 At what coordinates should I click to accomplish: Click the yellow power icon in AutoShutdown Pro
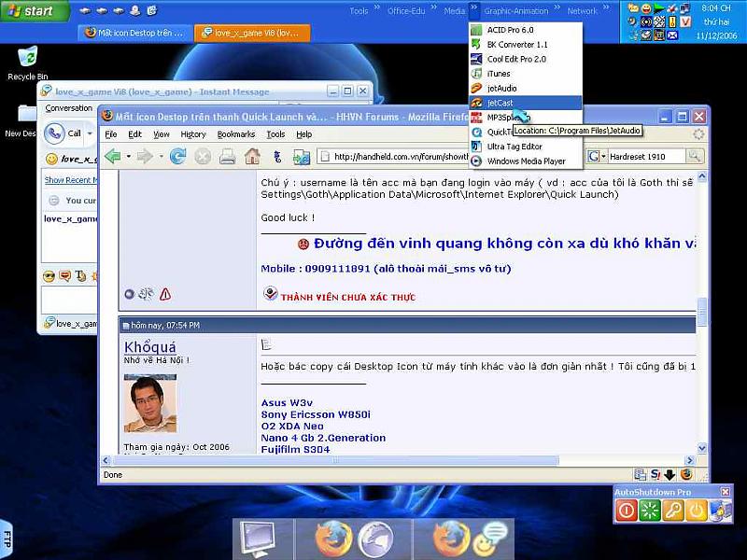(697, 510)
